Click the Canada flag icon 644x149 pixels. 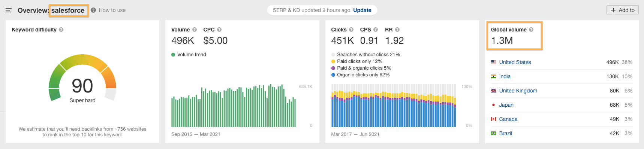[x=493, y=119]
